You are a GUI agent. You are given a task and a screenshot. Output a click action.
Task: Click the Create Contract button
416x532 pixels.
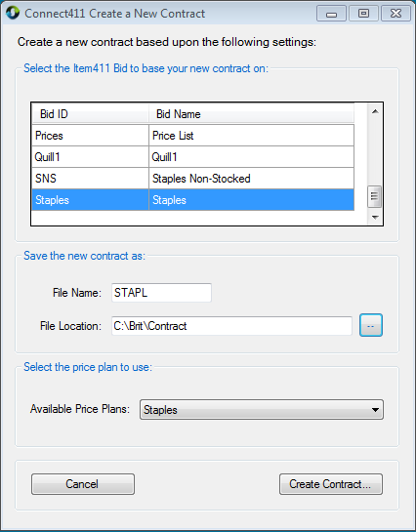click(331, 484)
